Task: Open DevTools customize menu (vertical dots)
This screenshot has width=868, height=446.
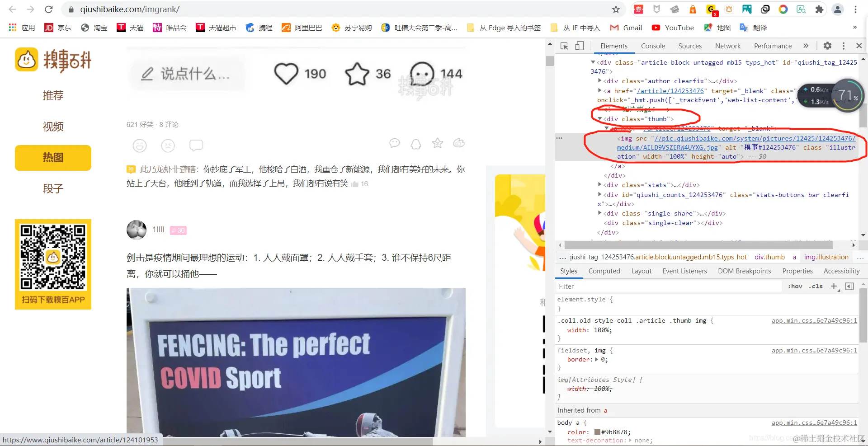Action: [844, 46]
